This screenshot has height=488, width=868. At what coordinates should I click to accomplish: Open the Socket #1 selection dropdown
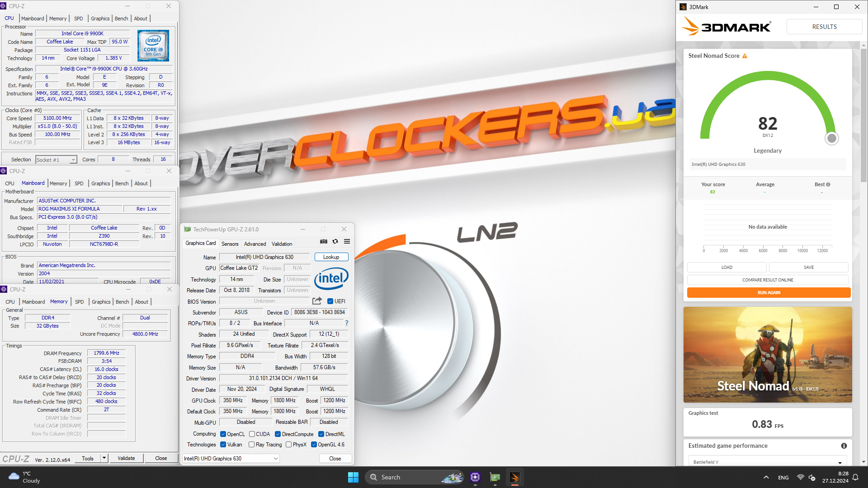pos(57,160)
